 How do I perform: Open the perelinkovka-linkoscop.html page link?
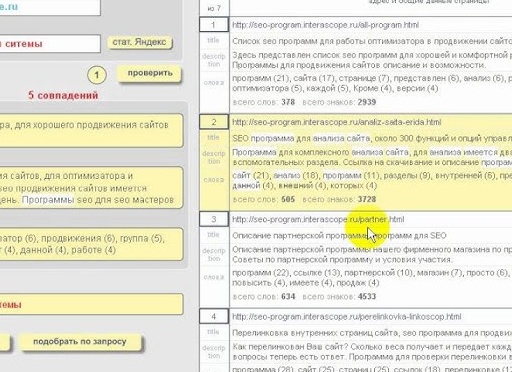pos(347,317)
